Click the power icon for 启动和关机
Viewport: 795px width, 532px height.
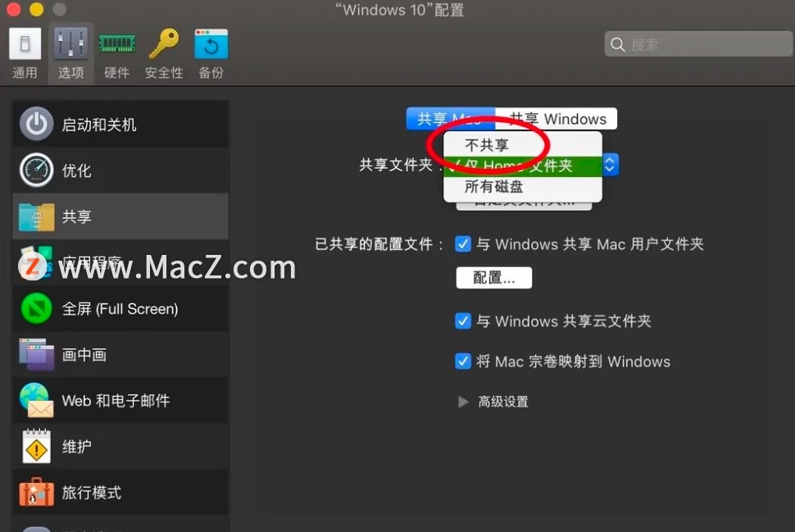click(x=37, y=124)
